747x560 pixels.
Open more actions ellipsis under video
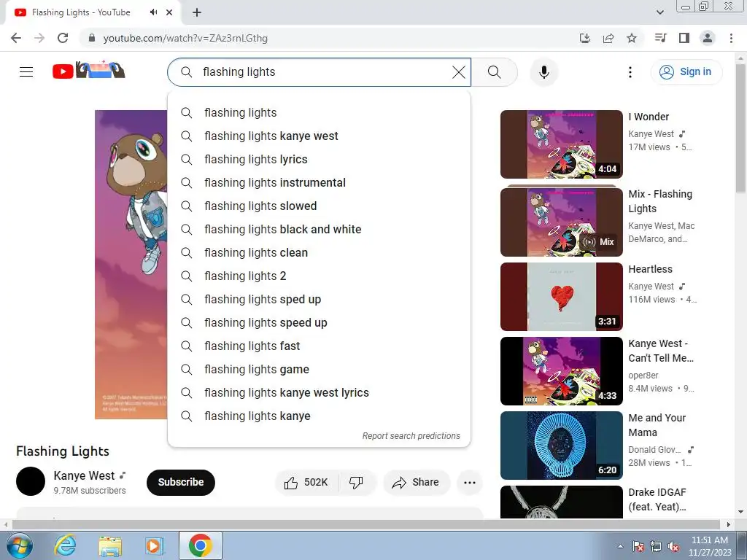[x=470, y=483]
